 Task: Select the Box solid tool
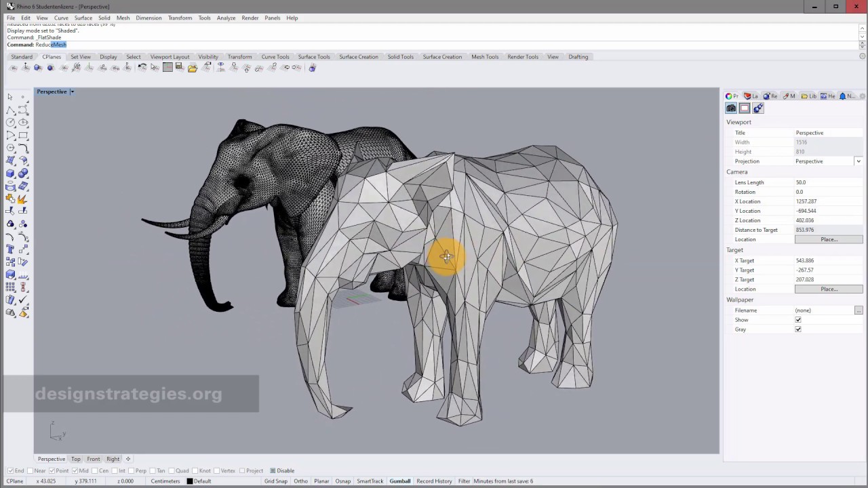click(10, 173)
